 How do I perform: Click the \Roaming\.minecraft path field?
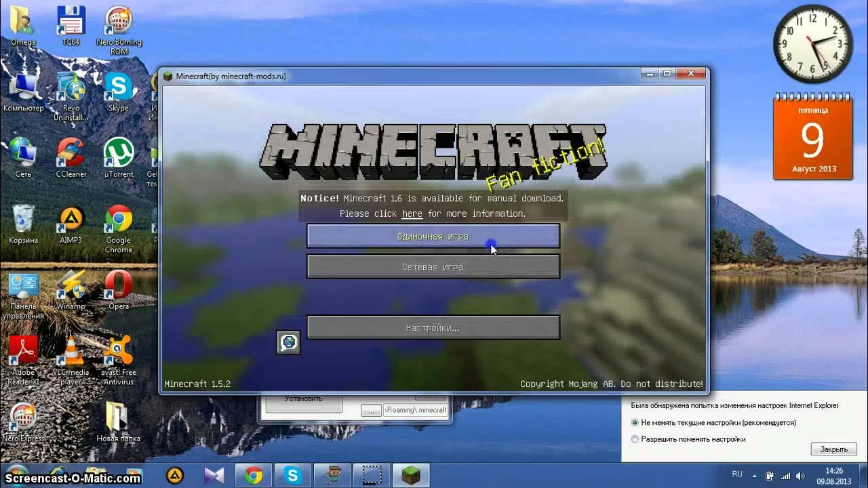coord(416,410)
